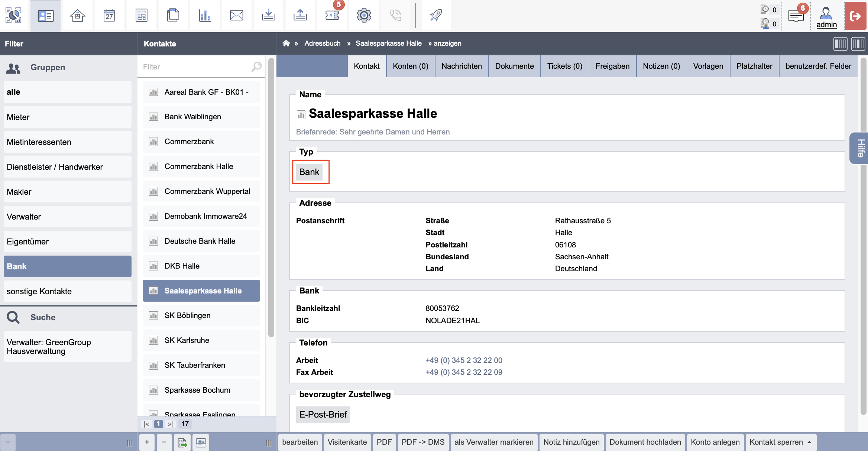Open the benutzerdef. Felder tab
Screen dimensions: 868x451
818,66
